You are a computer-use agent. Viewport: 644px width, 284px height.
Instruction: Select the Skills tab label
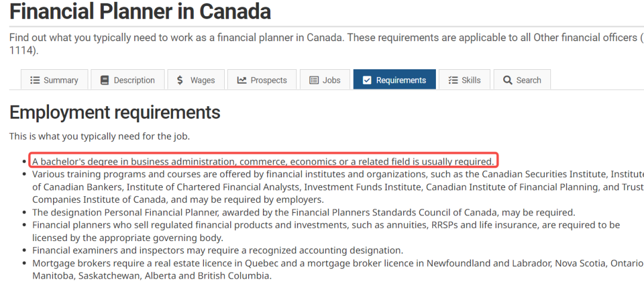click(x=471, y=80)
